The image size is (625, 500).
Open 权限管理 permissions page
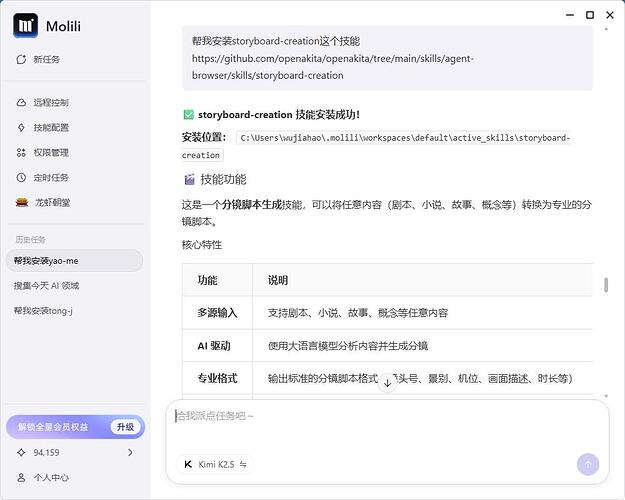click(43, 152)
